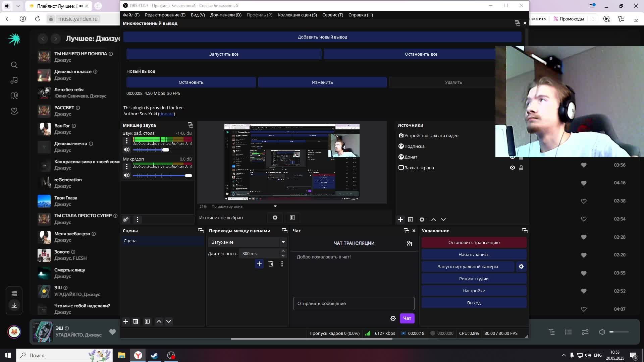Open advanced audio properties gear in mixer
644x362 pixels.
(x=126, y=220)
